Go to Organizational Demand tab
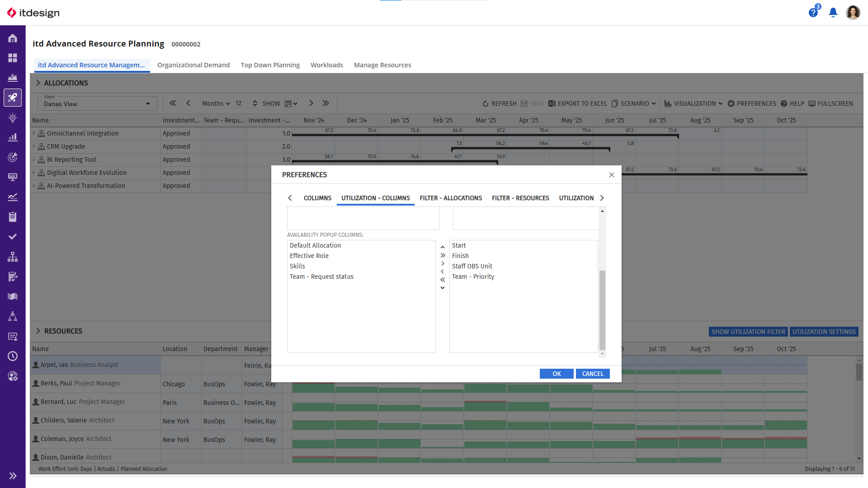868x488 pixels. click(193, 65)
